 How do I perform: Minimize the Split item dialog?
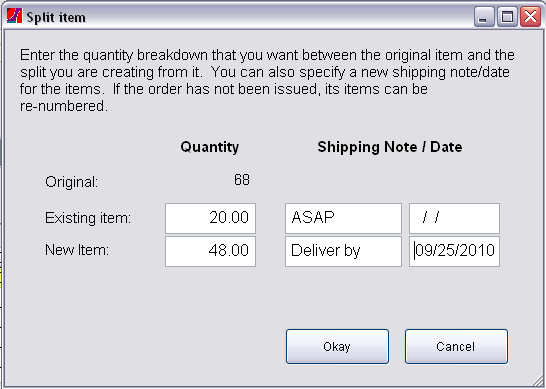pyautogui.click(x=484, y=16)
